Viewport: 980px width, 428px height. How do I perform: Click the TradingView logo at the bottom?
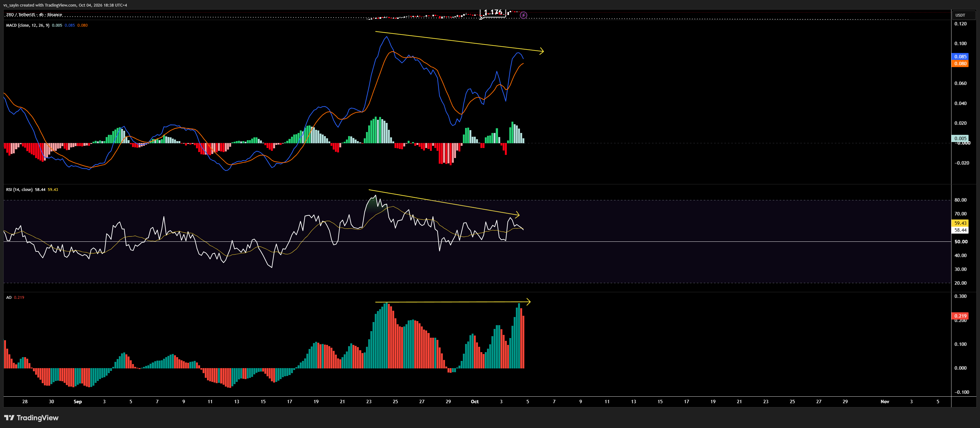pyautogui.click(x=31, y=418)
